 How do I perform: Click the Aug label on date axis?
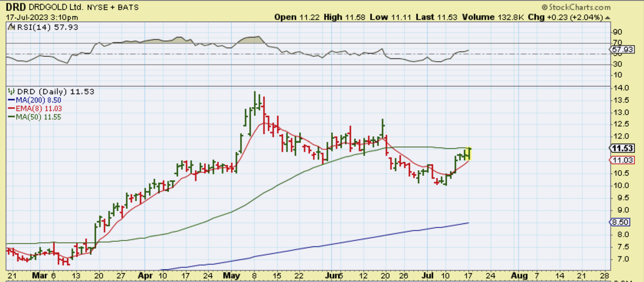(x=519, y=276)
